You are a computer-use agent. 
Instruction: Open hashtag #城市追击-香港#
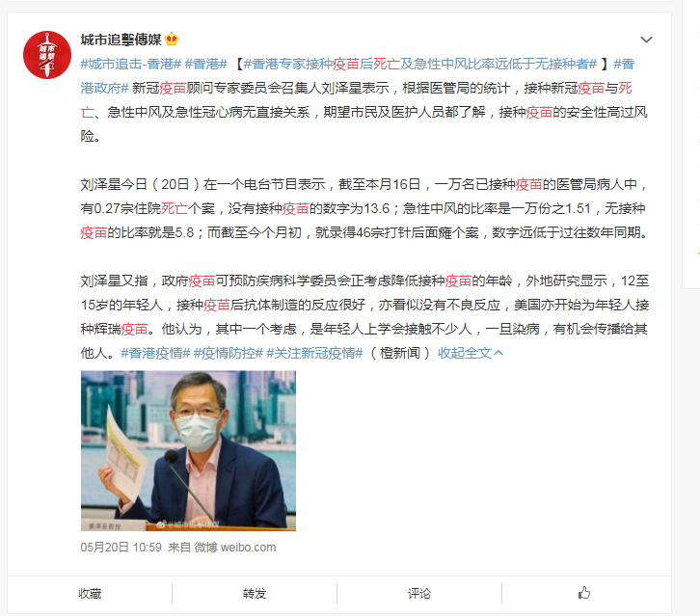coord(131,64)
